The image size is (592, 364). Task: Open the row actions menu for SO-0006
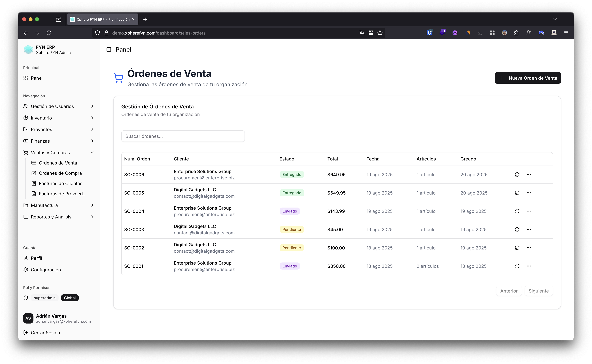click(x=529, y=174)
